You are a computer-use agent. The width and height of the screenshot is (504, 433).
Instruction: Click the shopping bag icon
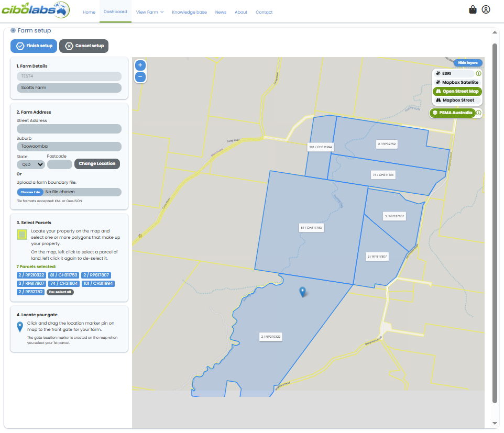(x=473, y=9)
